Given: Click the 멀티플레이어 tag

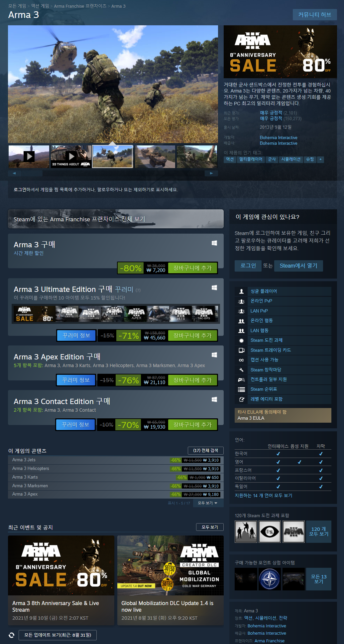Looking at the screenshot, I should point(251,159).
